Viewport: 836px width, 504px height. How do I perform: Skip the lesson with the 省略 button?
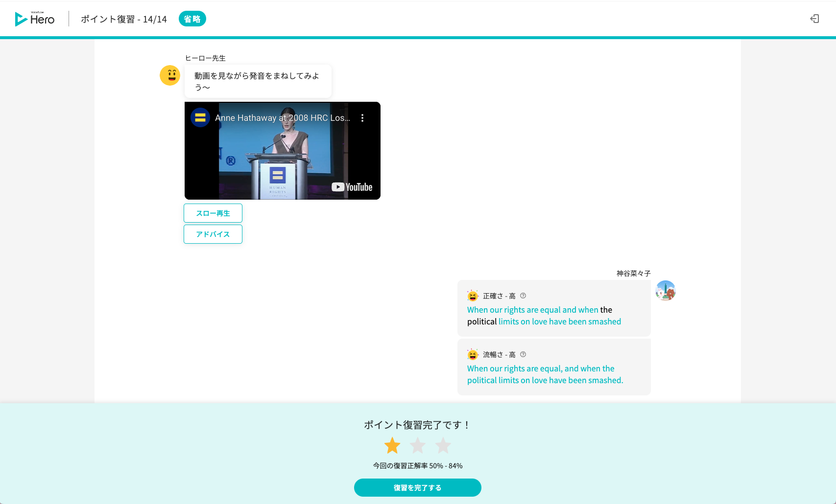192,19
